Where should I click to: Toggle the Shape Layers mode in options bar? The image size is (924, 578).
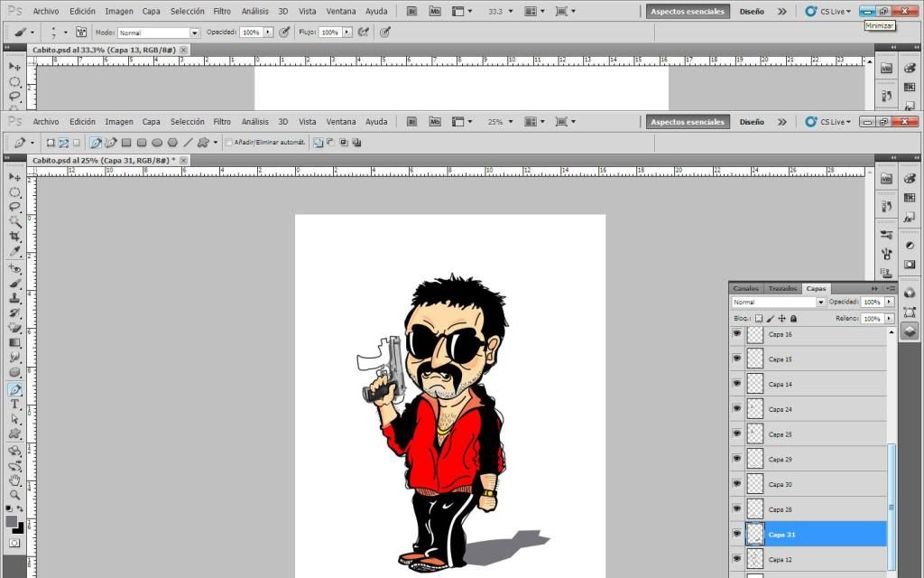[x=51, y=142]
